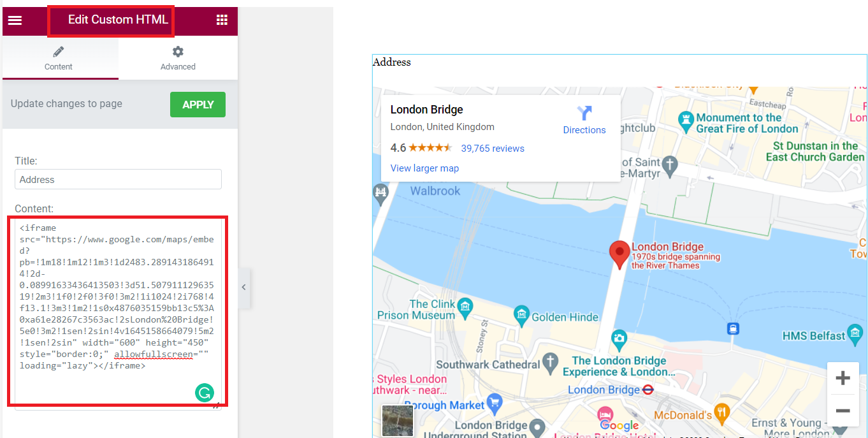Open the View larger map link
Image resolution: width=868 pixels, height=438 pixels.
coord(424,168)
